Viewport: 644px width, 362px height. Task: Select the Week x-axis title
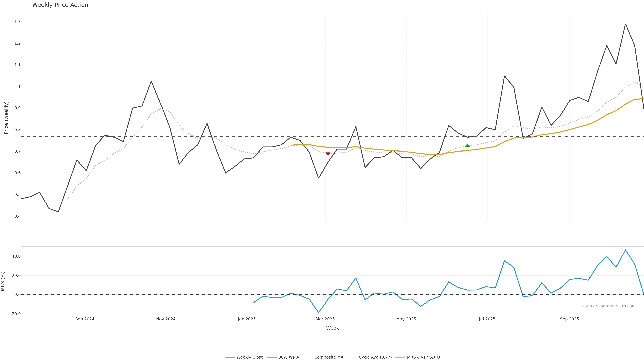[332, 328]
